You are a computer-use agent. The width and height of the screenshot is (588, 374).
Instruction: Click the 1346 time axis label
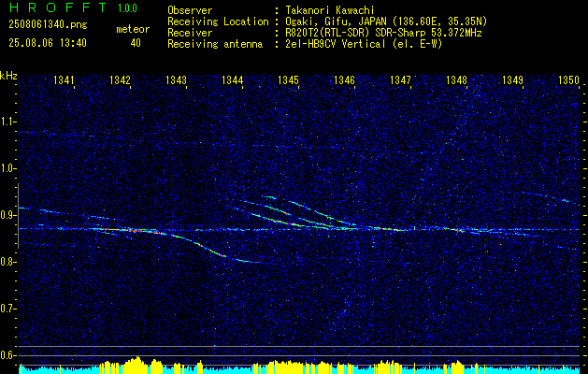pyautogui.click(x=344, y=80)
